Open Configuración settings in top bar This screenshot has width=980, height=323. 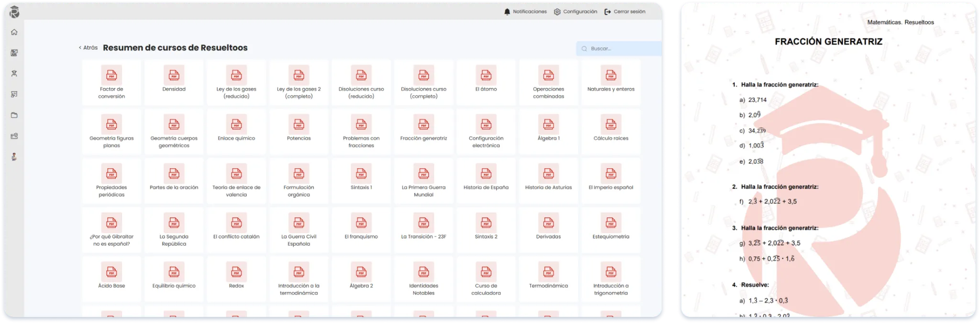(x=575, y=11)
